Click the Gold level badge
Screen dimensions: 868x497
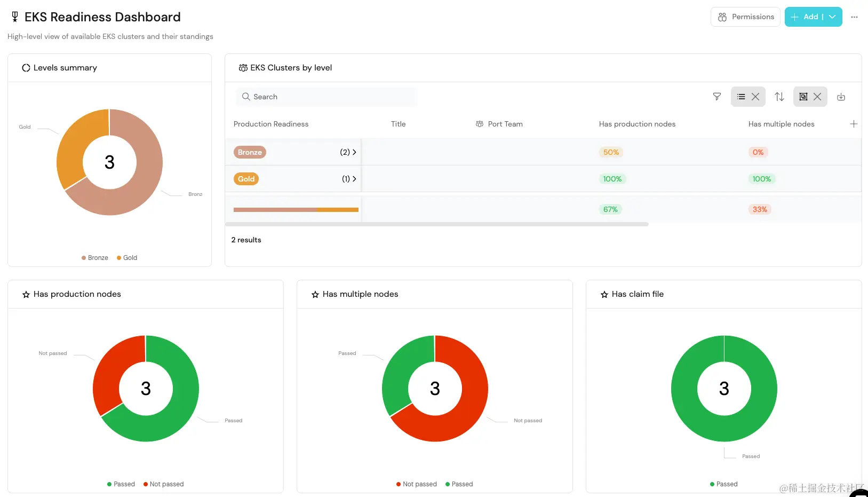click(246, 179)
